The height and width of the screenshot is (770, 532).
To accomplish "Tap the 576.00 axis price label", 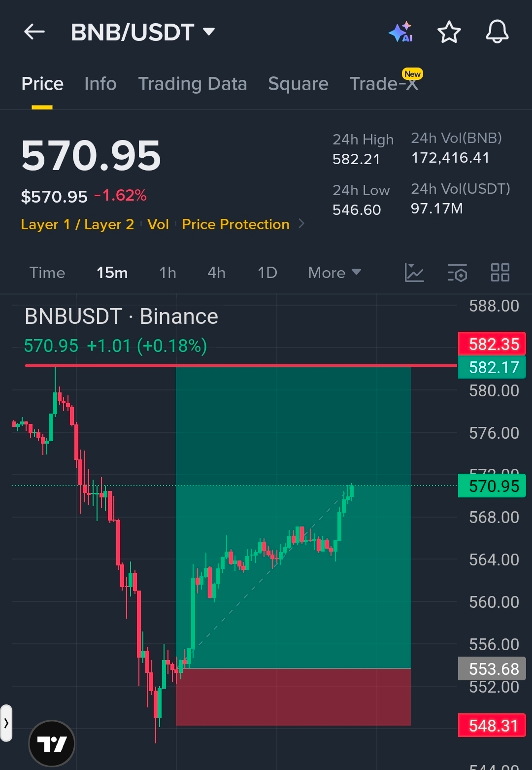I will [494, 433].
